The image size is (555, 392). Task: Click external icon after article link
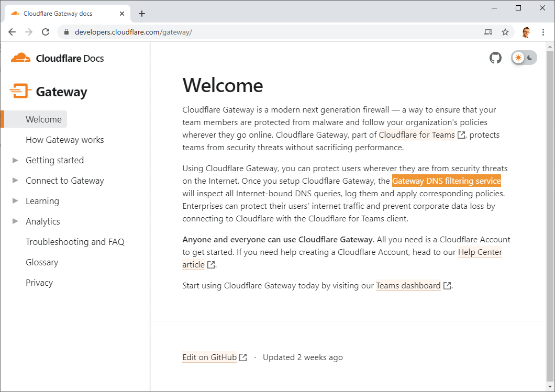coord(211,265)
